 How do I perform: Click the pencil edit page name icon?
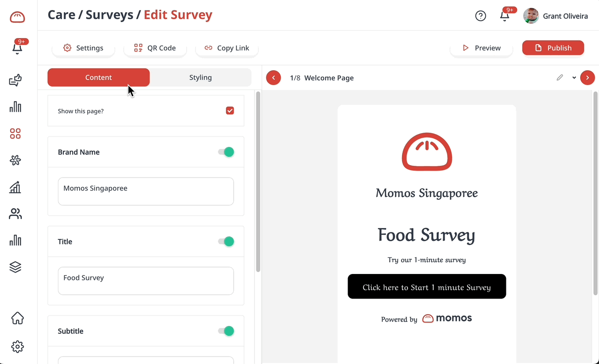tap(559, 78)
